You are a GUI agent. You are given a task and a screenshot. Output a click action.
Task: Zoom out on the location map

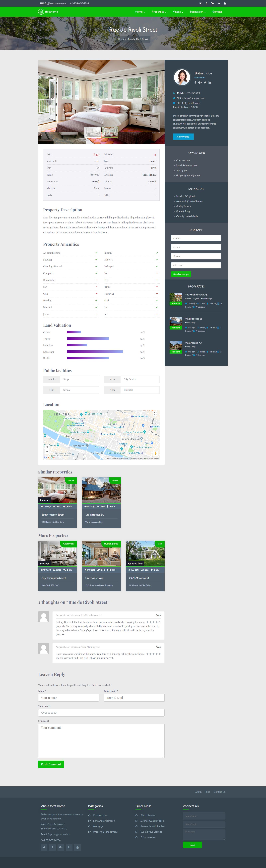pyautogui.click(x=47, y=452)
